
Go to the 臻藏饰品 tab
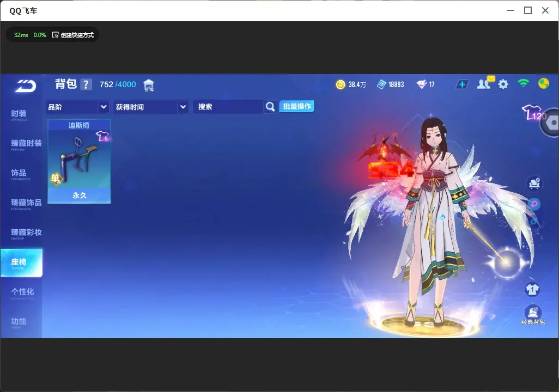pos(26,204)
